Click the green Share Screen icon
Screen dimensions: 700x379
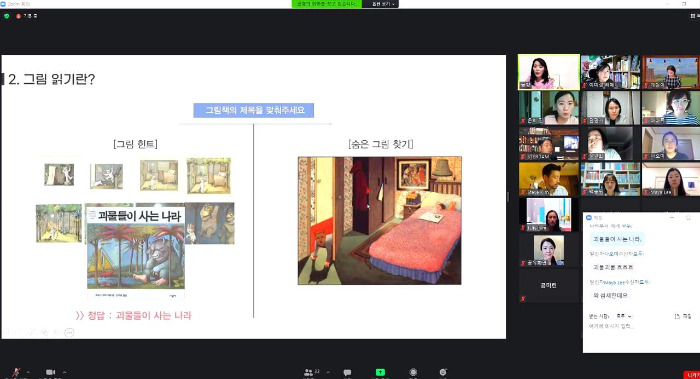pos(380,372)
